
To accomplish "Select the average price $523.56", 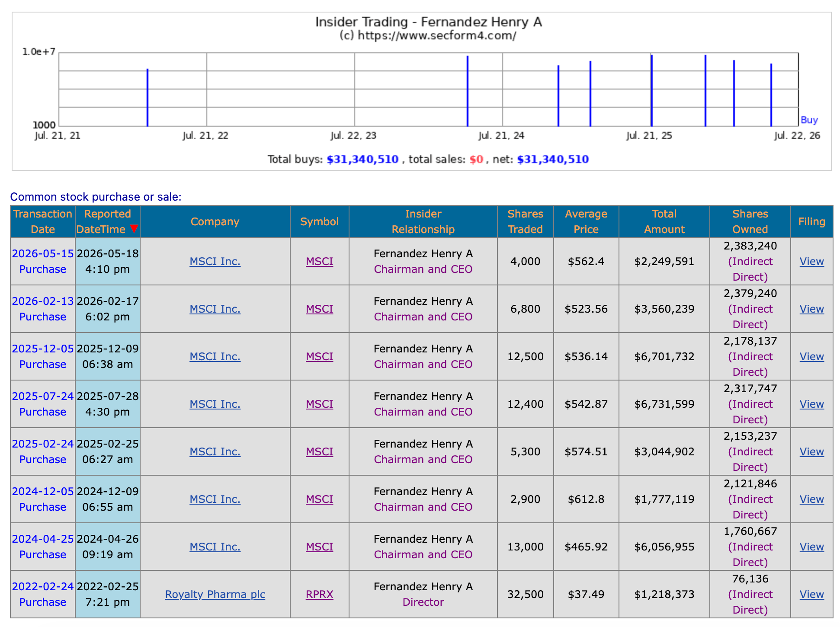I will pos(586,309).
